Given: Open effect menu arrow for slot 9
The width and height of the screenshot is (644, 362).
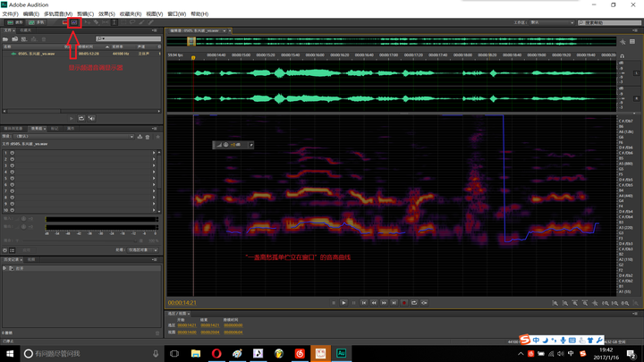Looking at the screenshot, I should (x=154, y=204).
